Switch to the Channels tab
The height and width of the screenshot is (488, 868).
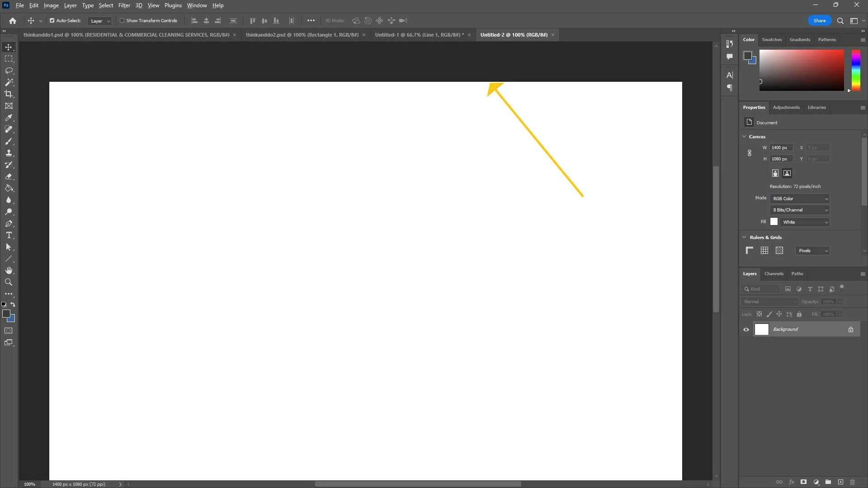point(774,274)
